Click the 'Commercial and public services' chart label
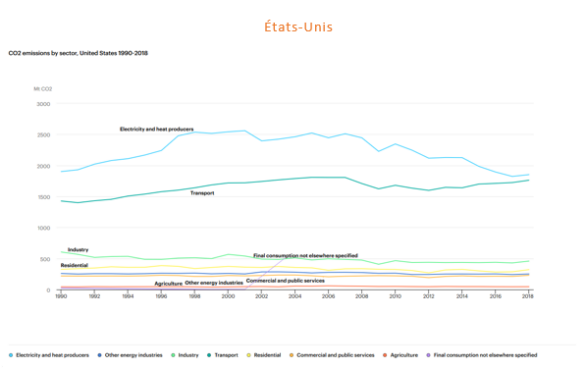The width and height of the screenshot is (585, 368). coord(285,281)
